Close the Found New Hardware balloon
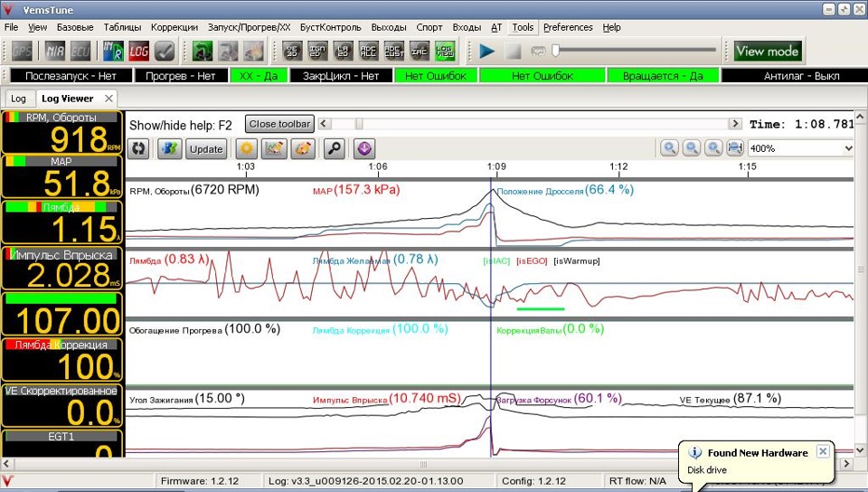This screenshot has width=868, height=492. pos(823,451)
